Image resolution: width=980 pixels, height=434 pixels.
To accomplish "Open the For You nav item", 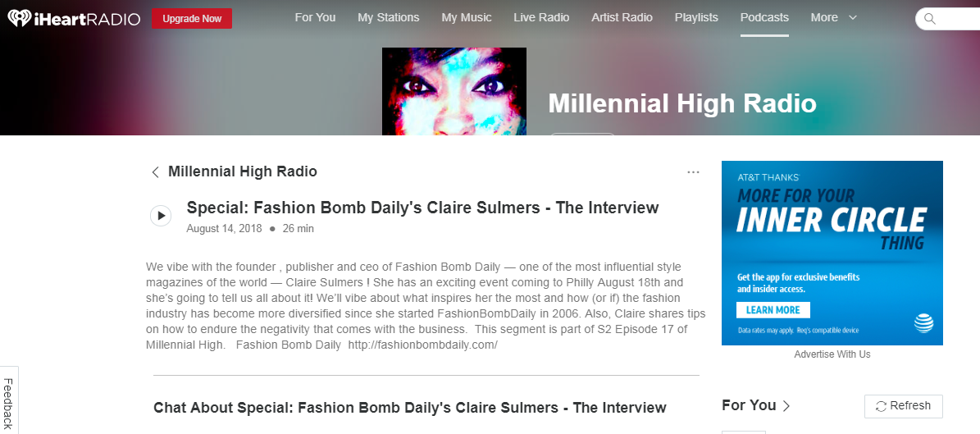I will click(x=315, y=17).
